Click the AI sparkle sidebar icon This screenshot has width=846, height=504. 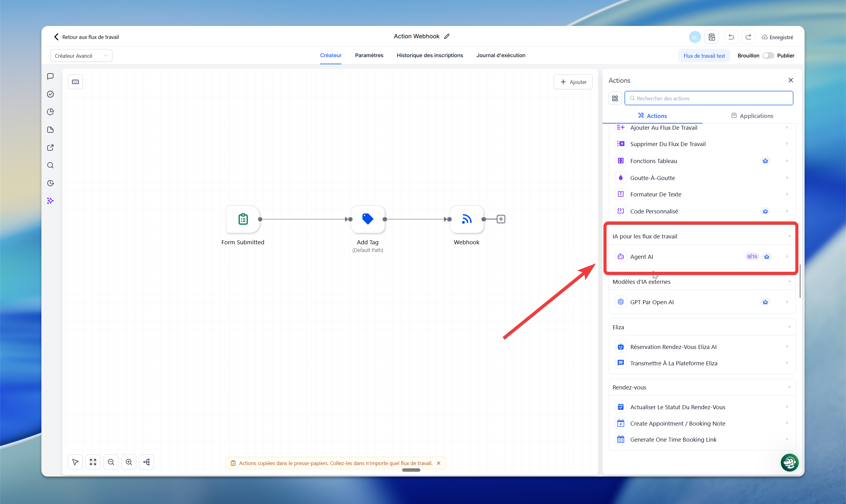(x=50, y=201)
